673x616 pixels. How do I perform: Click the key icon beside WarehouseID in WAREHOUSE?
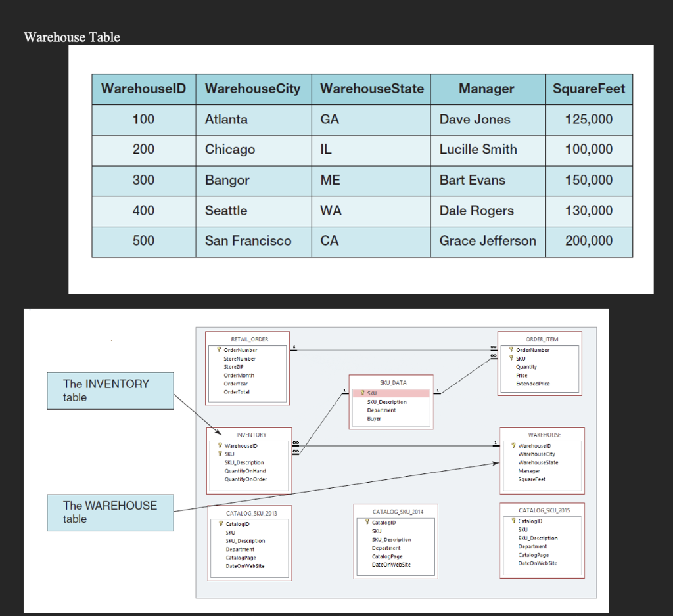(513, 445)
